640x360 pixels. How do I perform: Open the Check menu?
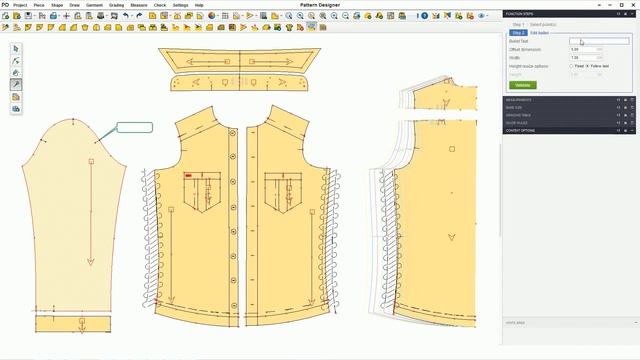[x=160, y=5]
